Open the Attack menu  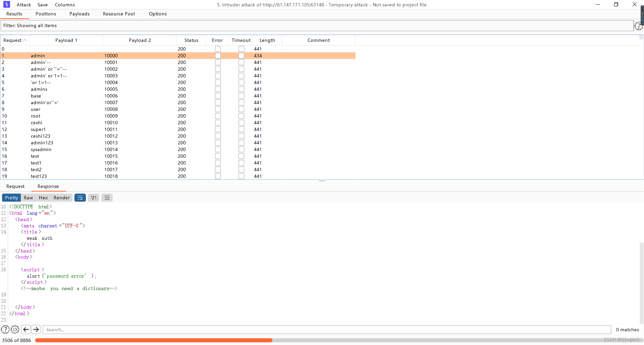click(24, 5)
